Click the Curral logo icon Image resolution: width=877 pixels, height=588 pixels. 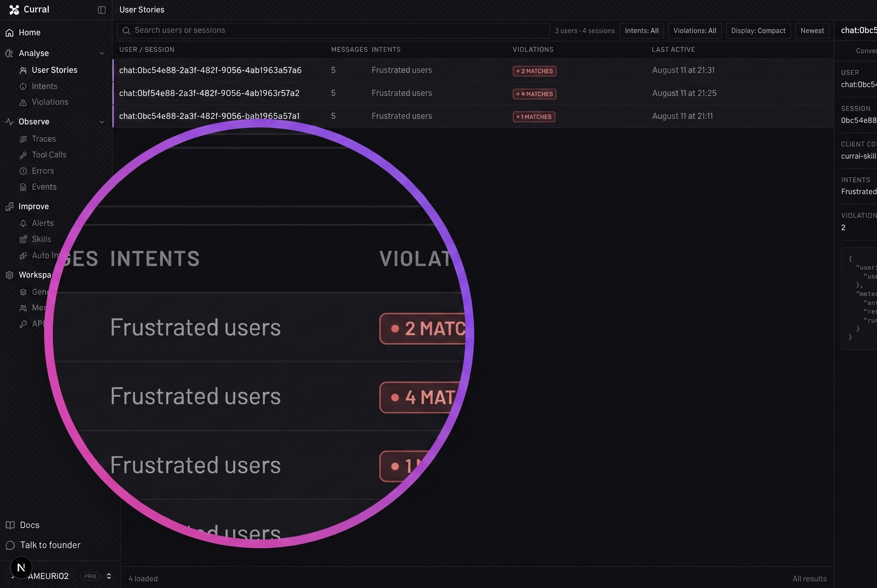tap(14, 10)
